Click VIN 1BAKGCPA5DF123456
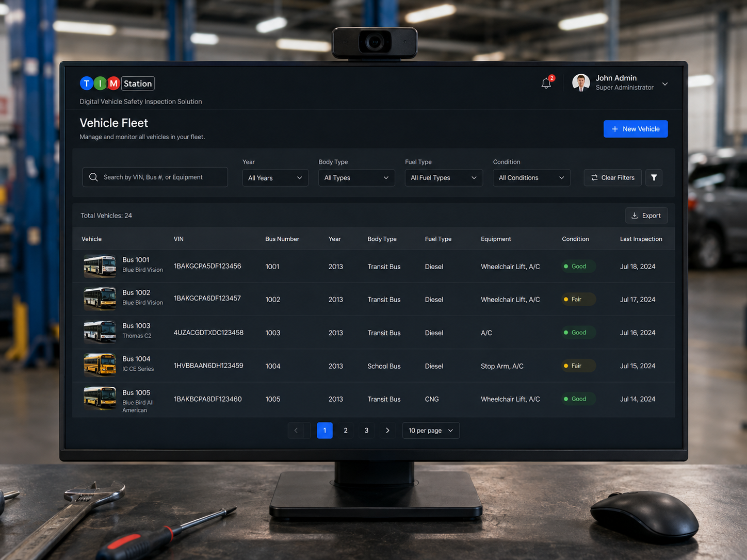 click(207, 266)
